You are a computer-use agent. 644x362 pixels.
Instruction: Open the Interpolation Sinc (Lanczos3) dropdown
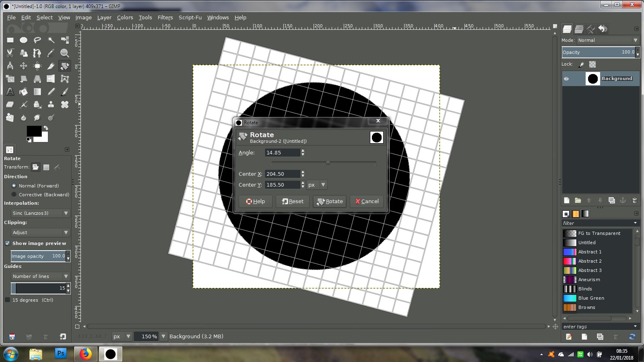pos(41,213)
